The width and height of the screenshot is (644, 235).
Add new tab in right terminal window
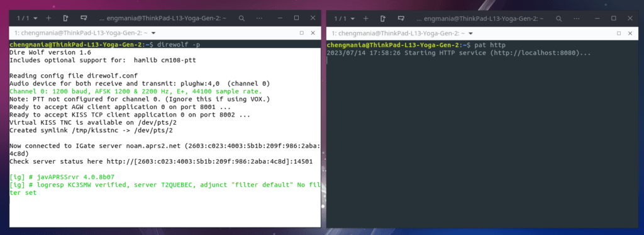365,18
